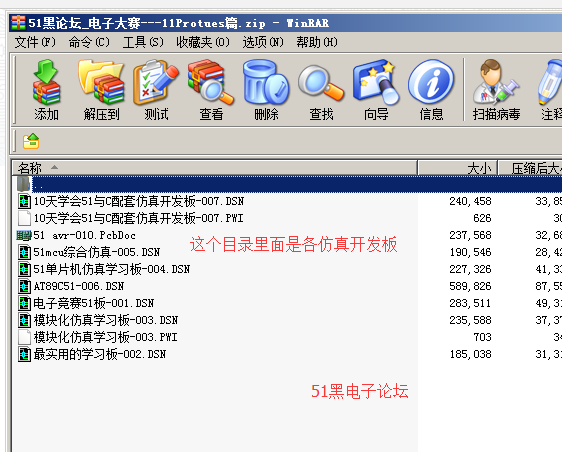
Task: Open the Help (帮助) menu
Action: coord(317,42)
